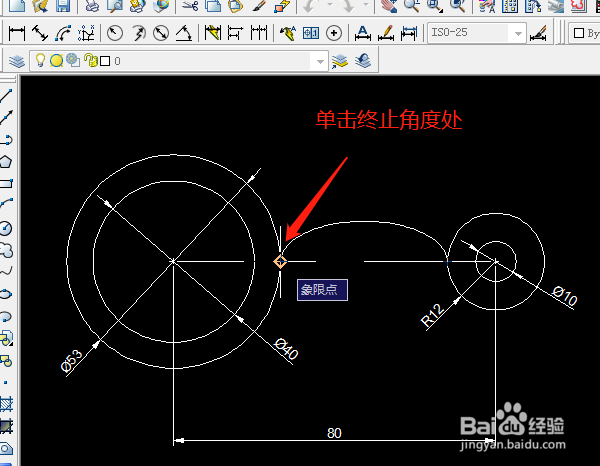Select the Continue dimension tool
The width and height of the screenshot is (600, 466).
(x=259, y=33)
